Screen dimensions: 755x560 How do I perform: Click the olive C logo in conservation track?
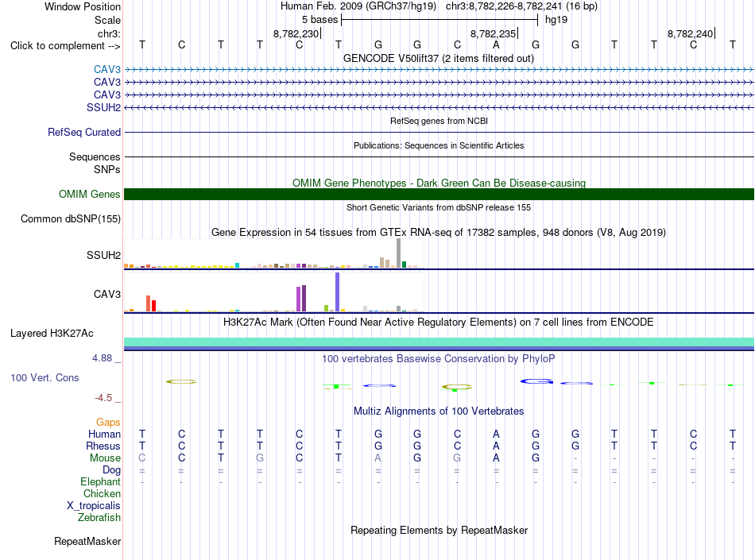click(181, 381)
